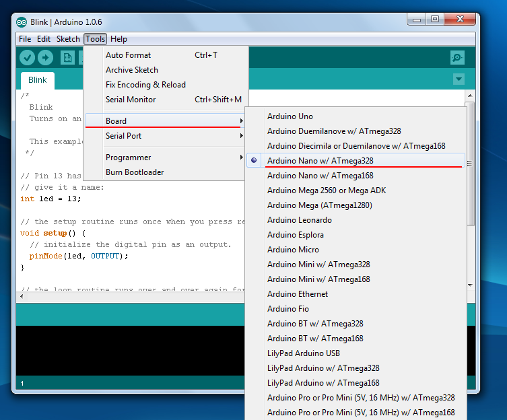Select Arduino Mega 2560 or Mega ADK

[356, 190]
